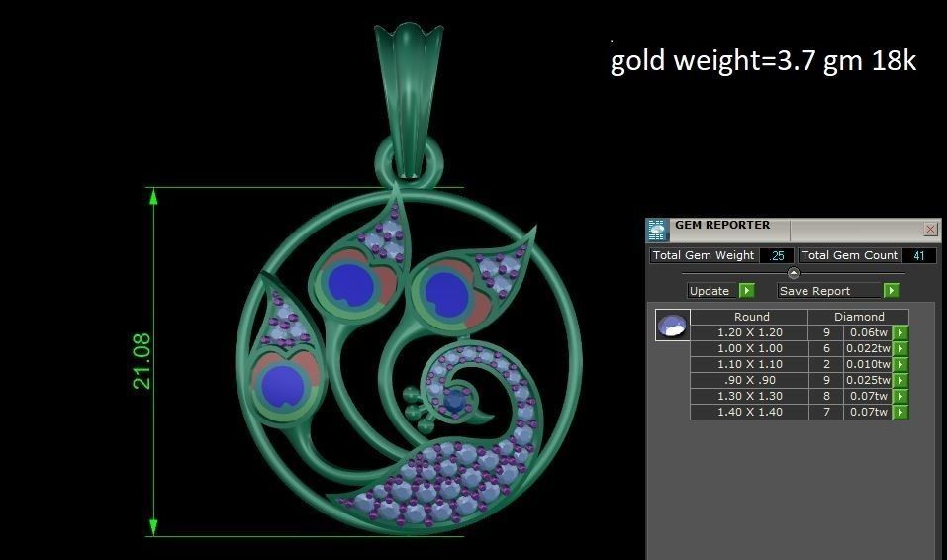Click the gold weight text annotation
The image size is (947, 560).
763,61
